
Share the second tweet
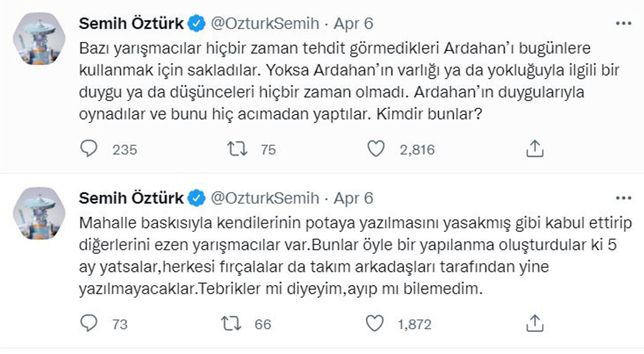(534, 322)
